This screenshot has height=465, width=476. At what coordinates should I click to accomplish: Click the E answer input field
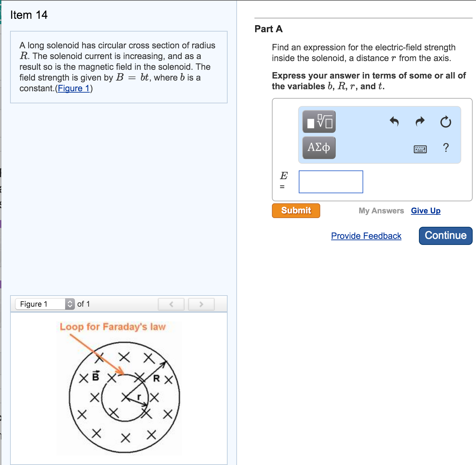click(331, 182)
